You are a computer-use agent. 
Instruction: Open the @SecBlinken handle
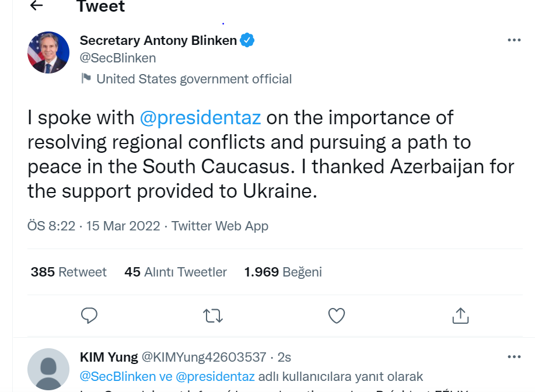point(118,58)
